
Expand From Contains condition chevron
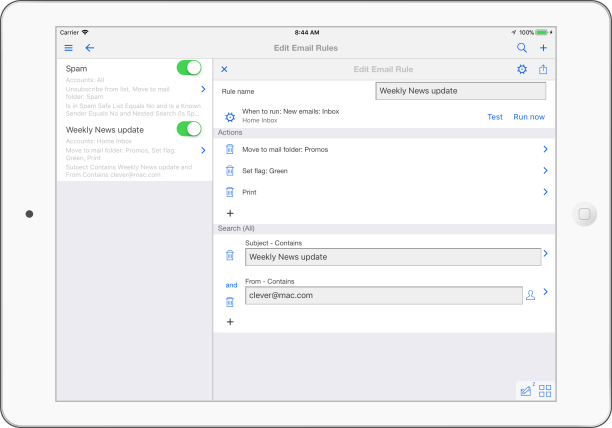pyautogui.click(x=546, y=292)
